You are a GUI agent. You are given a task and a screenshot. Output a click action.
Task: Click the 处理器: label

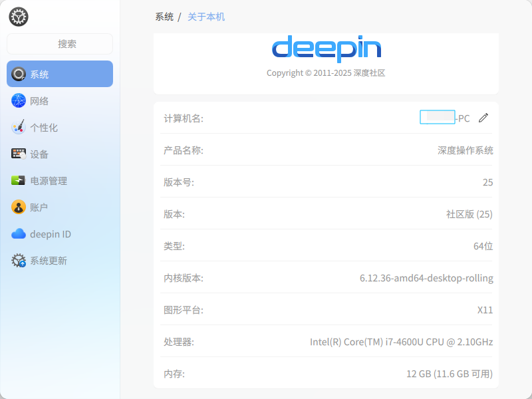179,342
